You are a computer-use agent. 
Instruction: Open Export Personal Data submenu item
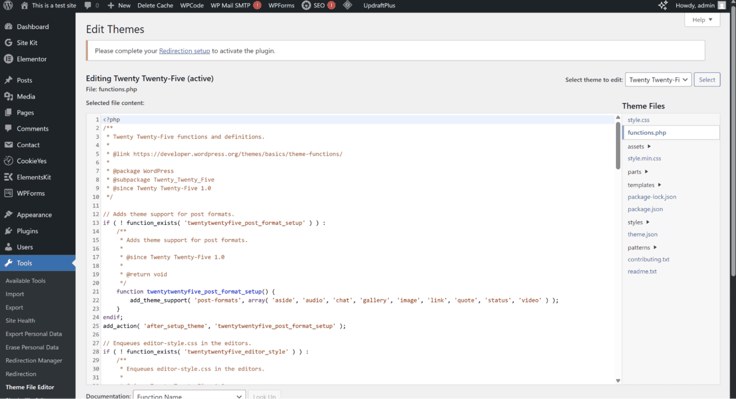tap(34, 334)
